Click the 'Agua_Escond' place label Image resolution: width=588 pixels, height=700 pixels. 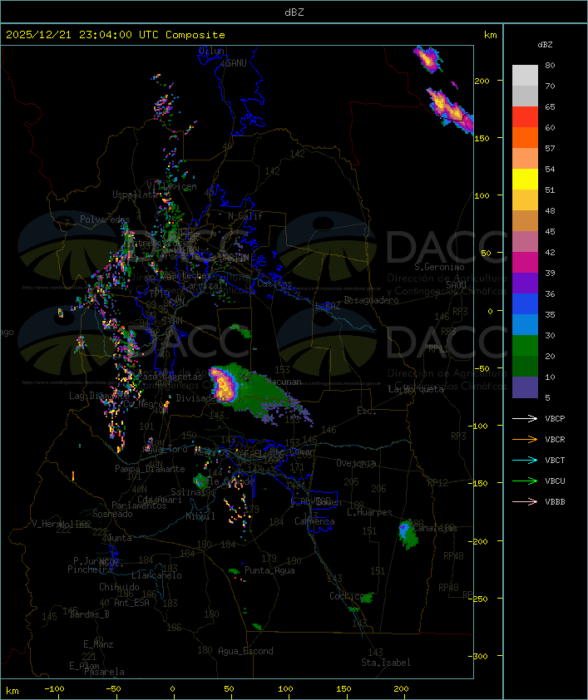coord(245,651)
